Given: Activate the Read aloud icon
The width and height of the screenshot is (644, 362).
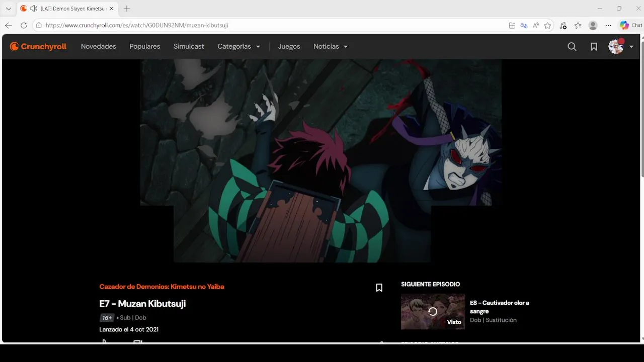Looking at the screenshot, I should [536, 25].
